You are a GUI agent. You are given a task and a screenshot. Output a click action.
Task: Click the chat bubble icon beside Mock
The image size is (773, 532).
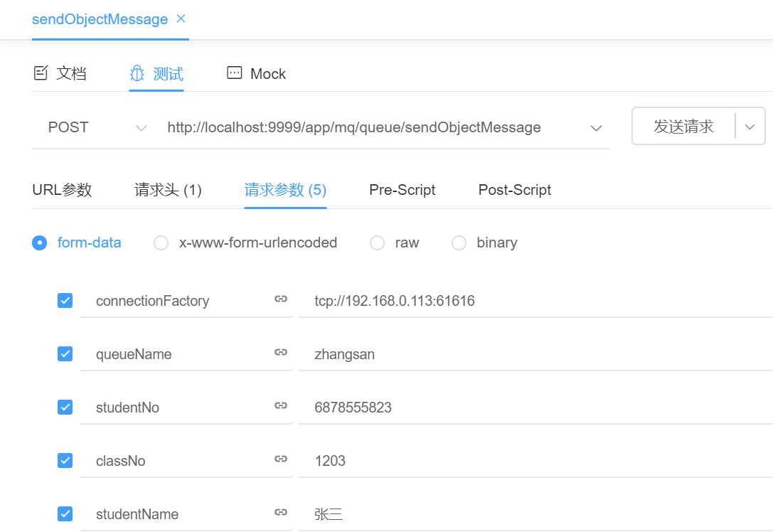pyautogui.click(x=235, y=73)
